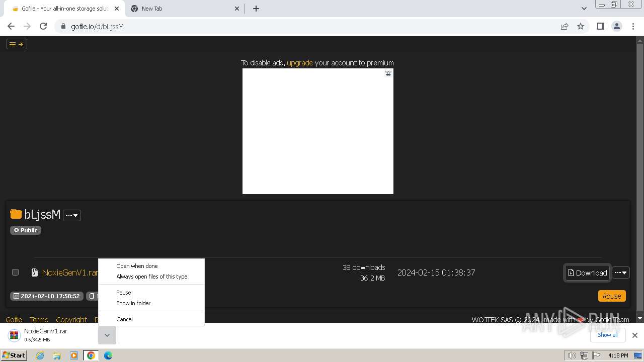Click the NoxieGenV1.rar download item
This screenshot has height=362, width=644.
(x=53, y=335)
